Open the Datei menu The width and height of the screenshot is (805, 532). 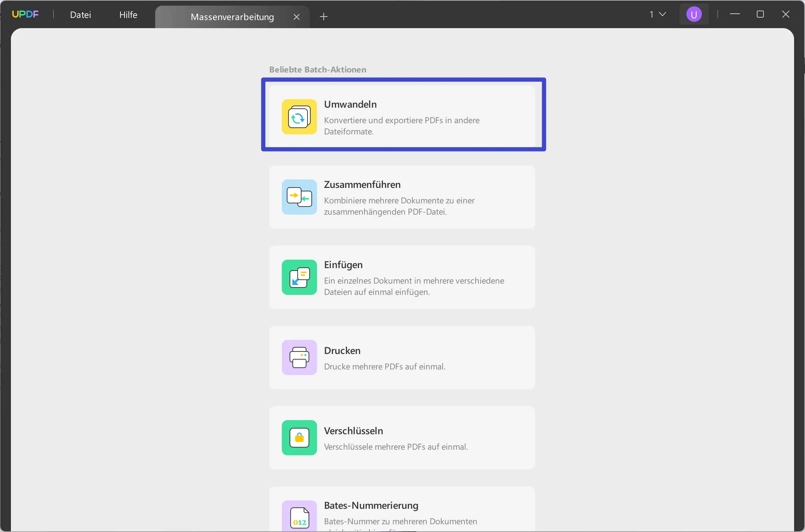tap(81, 15)
